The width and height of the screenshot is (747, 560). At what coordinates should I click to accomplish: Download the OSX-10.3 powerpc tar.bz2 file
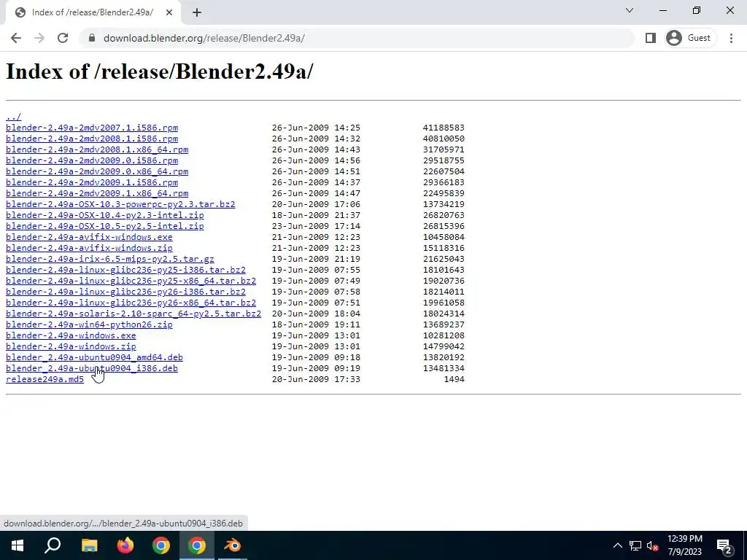120,204
